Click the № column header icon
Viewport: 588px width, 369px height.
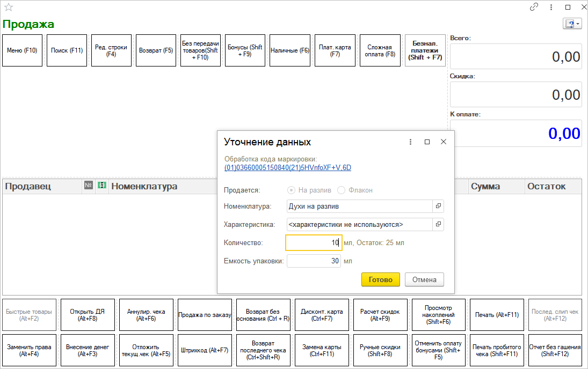[89, 186]
